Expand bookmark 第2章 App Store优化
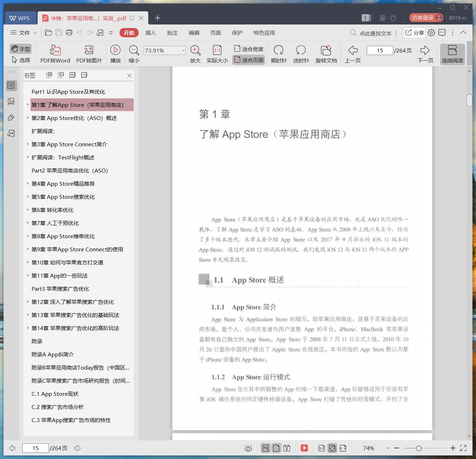The height and width of the screenshot is (459, 476). click(x=28, y=118)
